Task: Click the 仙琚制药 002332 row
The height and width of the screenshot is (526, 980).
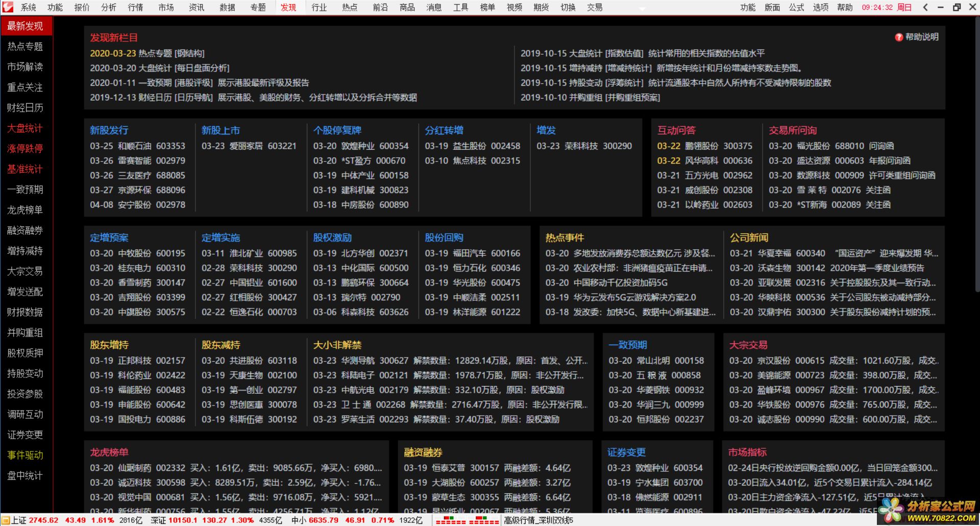Action: pos(236,468)
